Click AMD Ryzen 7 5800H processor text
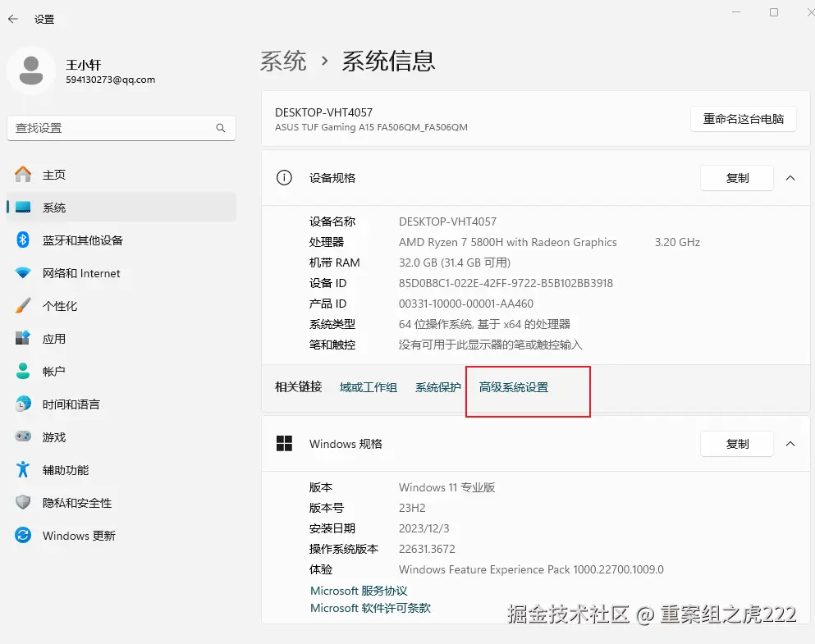Screen dimensions: 815x644 pos(507,242)
